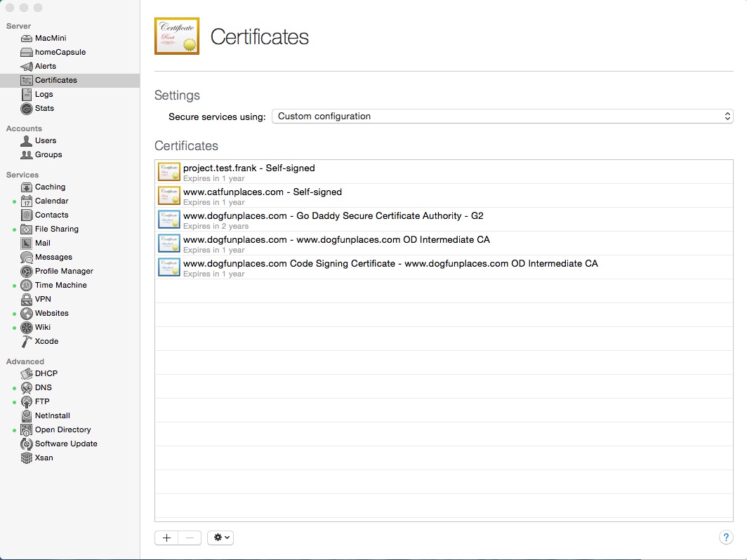Open homeCapsule in the Server section
This screenshot has width=747, height=560.
tap(60, 52)
